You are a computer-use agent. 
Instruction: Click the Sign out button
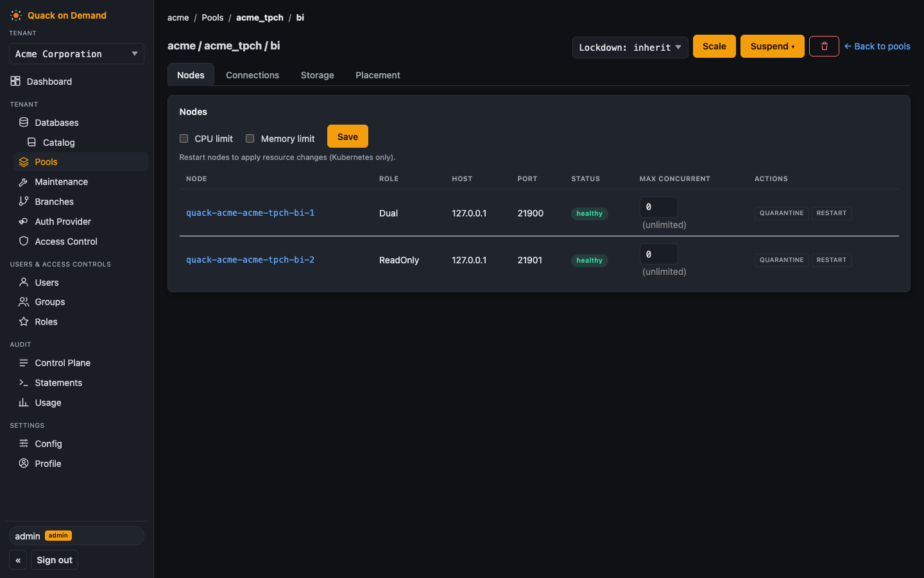[x=55, y=560]
